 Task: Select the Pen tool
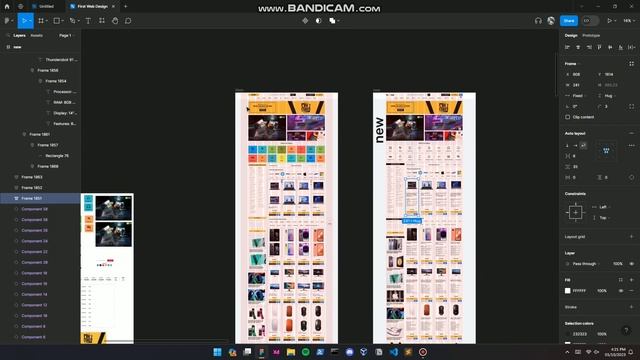tap(72, 20)
